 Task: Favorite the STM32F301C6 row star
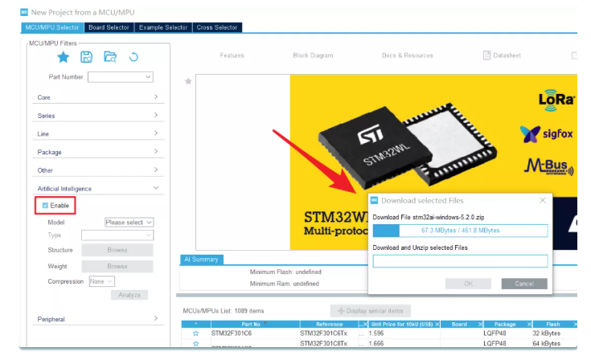click(x=195, y=333)
